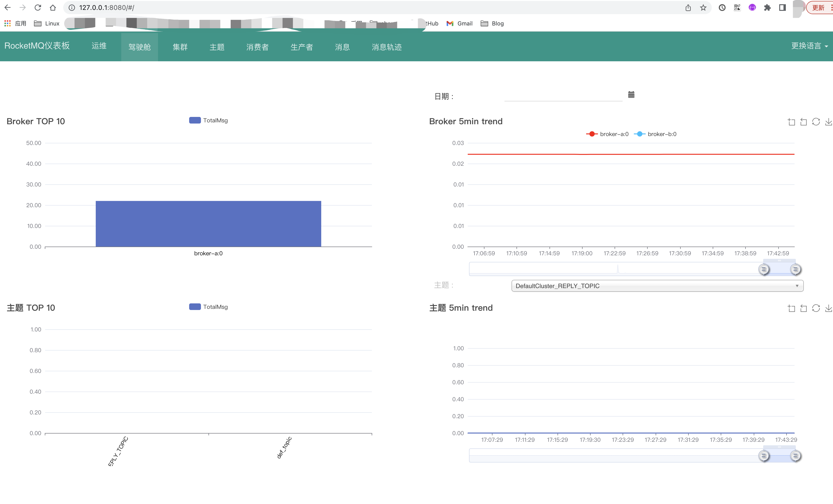Restore Broker 5min trend chart
Screen dimensions: 833x504
tap(816, 122)
